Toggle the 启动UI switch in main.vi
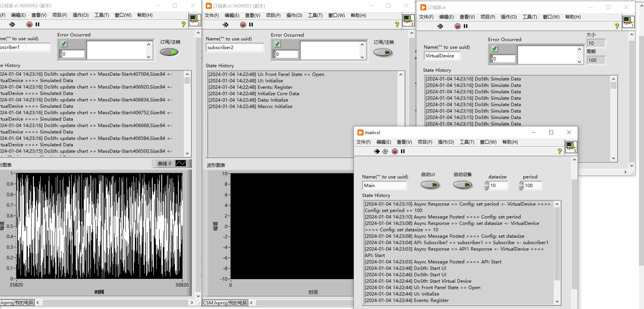The image size is (644, 309). (430, 185)
